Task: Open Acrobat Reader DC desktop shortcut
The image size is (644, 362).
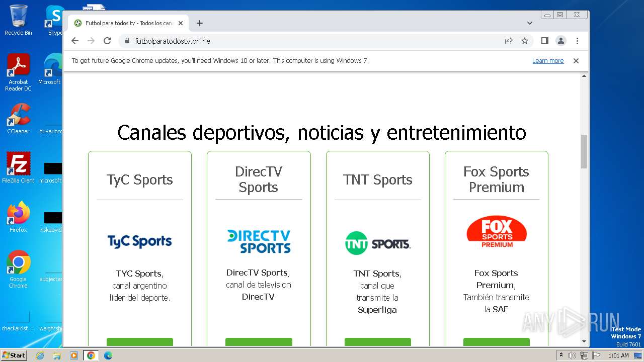Action: click(18, 72)
